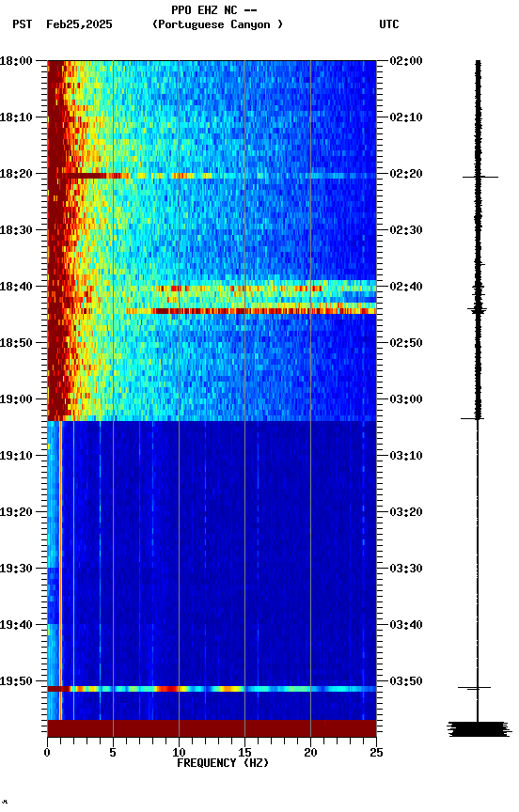519x812 pixels.
Task: Click the 18:00 PST time label
Action: [x=16, y=61]
